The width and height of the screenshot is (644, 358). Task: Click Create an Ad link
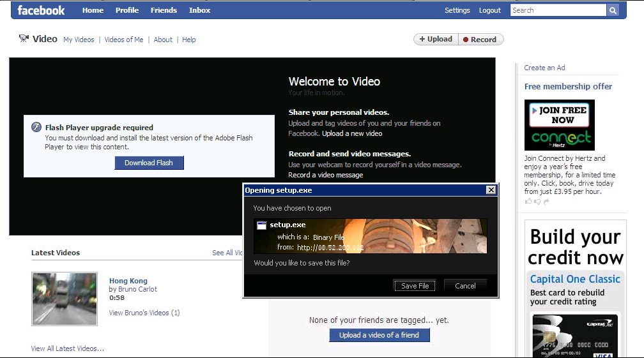tap(544, 68)
